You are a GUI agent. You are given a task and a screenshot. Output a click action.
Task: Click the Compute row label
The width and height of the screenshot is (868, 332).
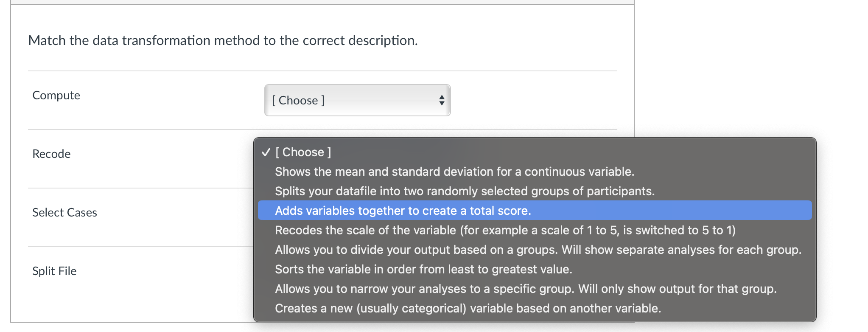56,96
